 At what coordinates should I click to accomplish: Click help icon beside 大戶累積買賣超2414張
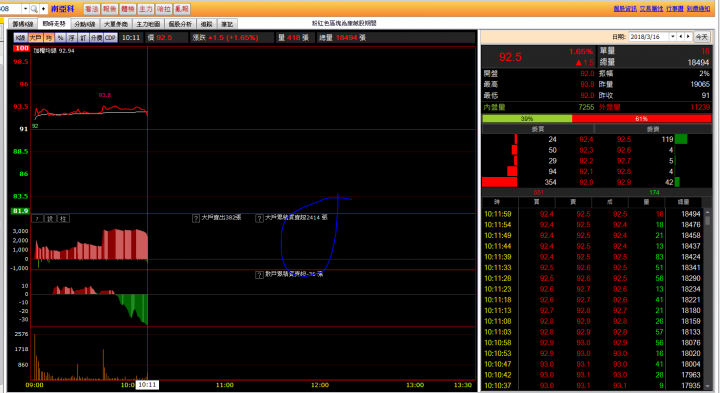[x=259, y=218]
